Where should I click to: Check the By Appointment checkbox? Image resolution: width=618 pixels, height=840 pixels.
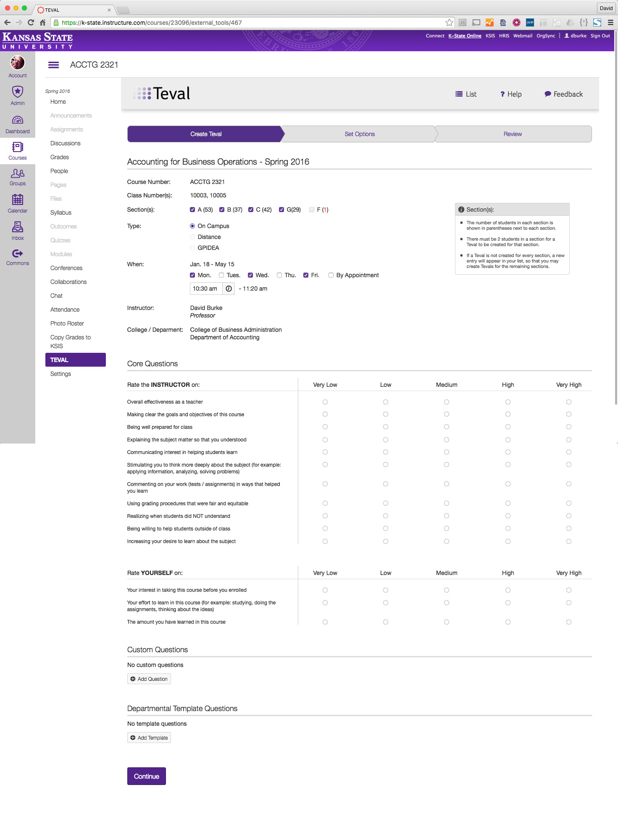pos(331,275)
